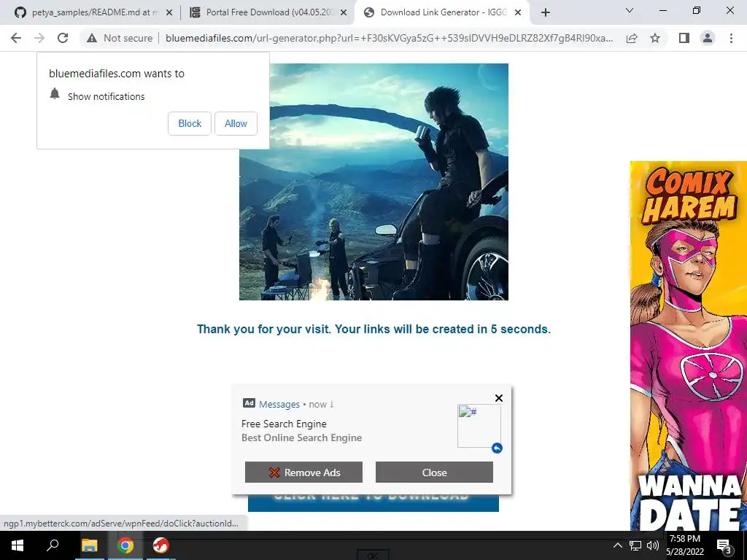The height and width of the screenshot is (560, 747).
Task: Open the red bird app on taskbar
Action: point(160,545)
